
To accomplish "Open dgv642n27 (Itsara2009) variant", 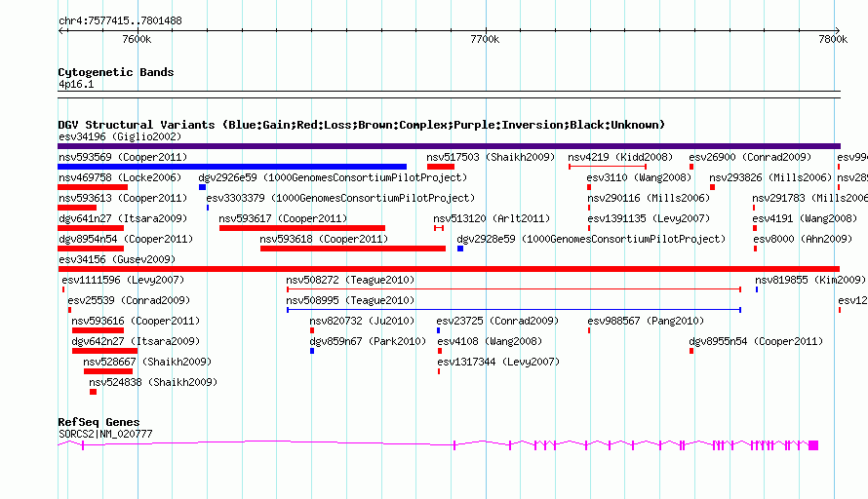I will point(104,351).
